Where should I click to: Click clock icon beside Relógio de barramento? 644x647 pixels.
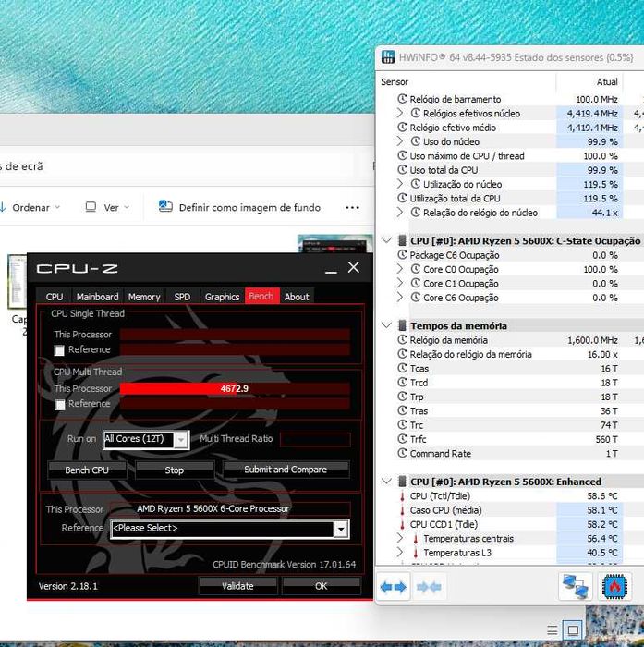pos(402,99)
